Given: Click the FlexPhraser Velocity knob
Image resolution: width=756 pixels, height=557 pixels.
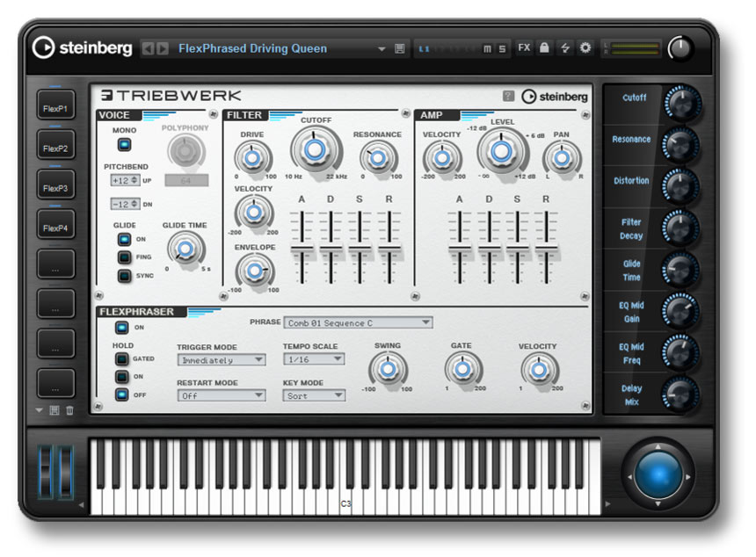Looking at the screenshot, I should coord(539,370).
